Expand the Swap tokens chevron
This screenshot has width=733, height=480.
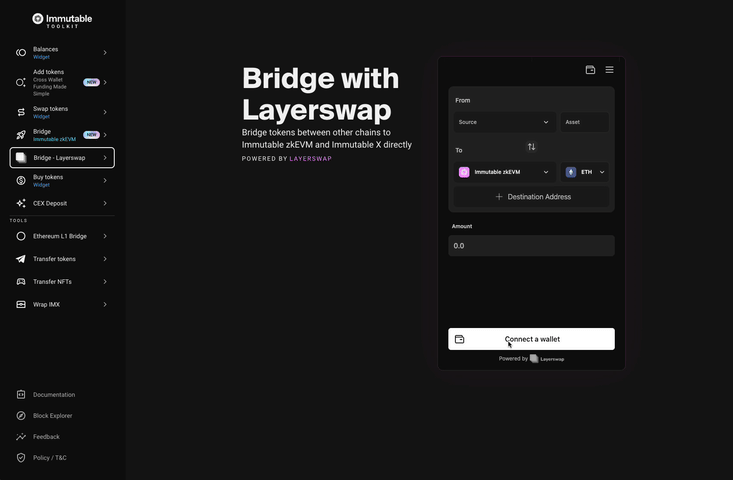tap(105, 112)
